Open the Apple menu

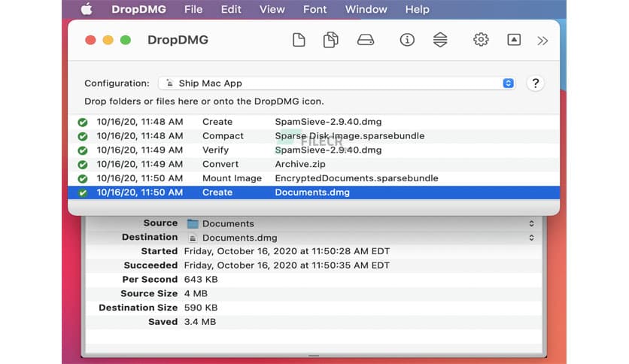(x=87, y=9)
